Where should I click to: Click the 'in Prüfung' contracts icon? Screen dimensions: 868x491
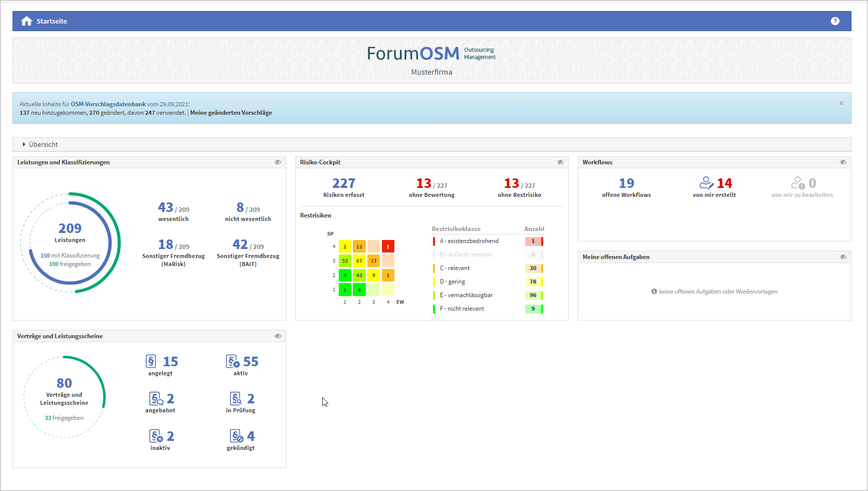[x=236, y=399]
